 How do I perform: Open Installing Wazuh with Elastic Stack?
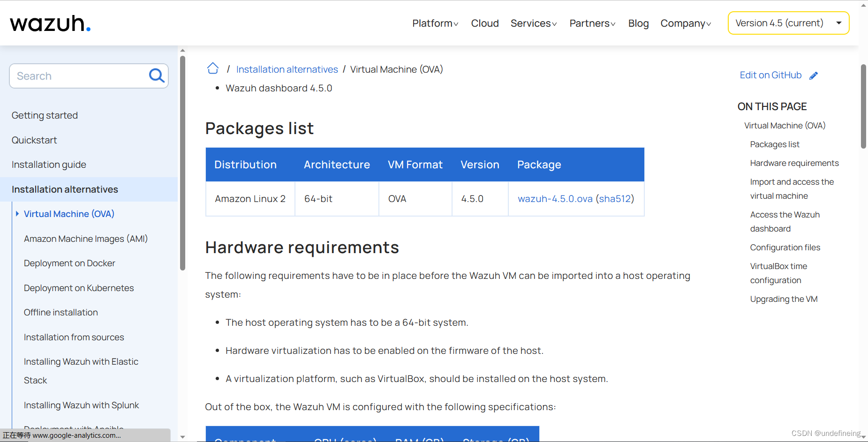click(x=81, y=371)
